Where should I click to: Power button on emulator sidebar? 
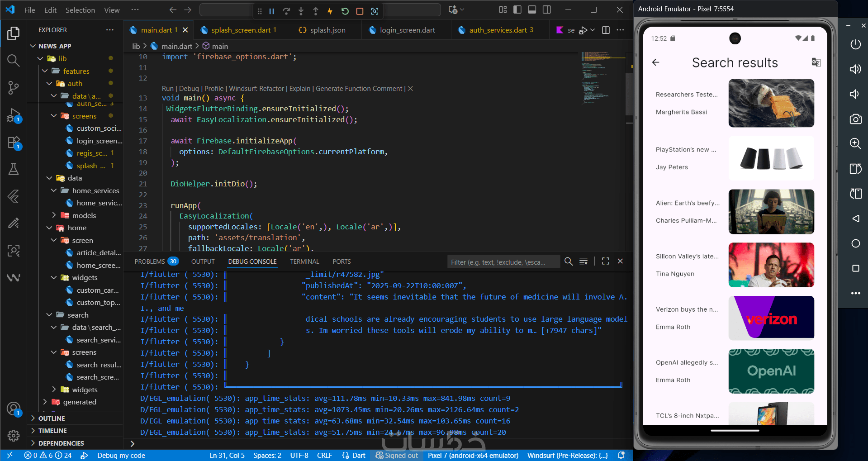coord(855,44)
